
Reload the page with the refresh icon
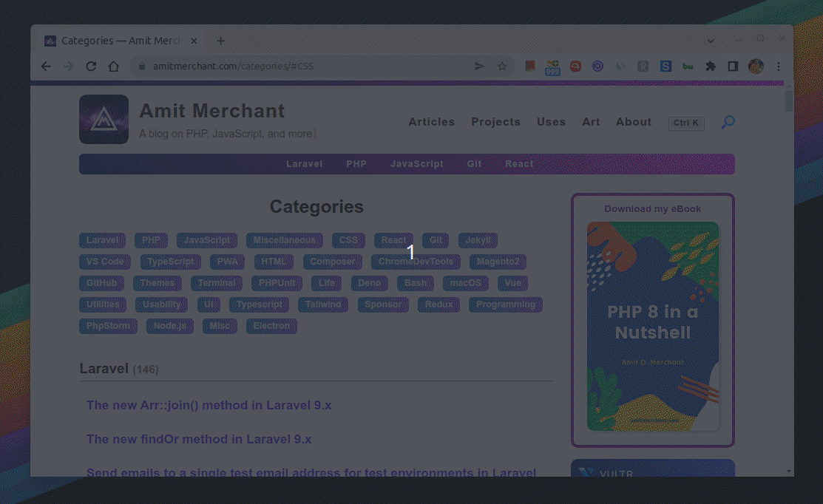pos(92,67)
